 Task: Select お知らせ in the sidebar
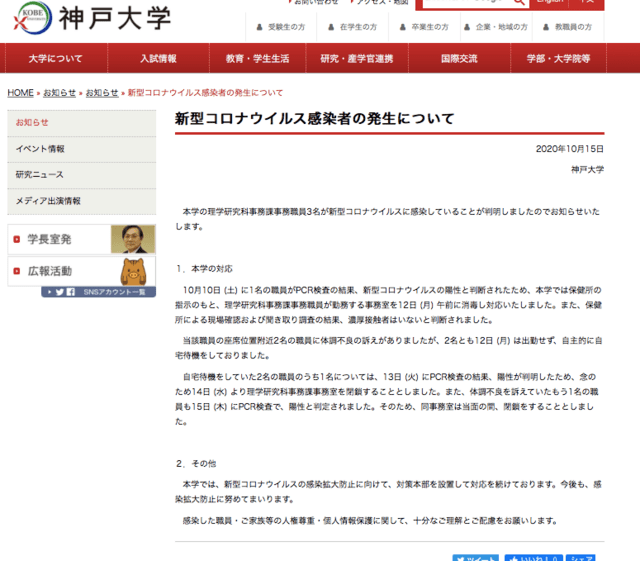point(82,123)
